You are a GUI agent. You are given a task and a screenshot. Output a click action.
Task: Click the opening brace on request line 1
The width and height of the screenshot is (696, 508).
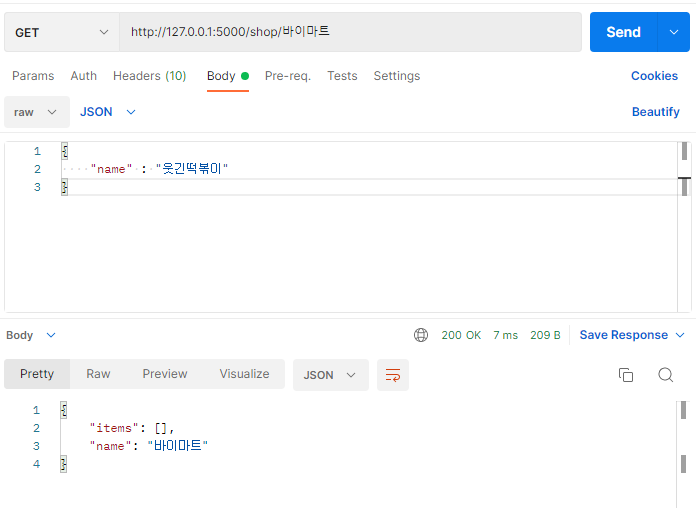tap(65, 151)
